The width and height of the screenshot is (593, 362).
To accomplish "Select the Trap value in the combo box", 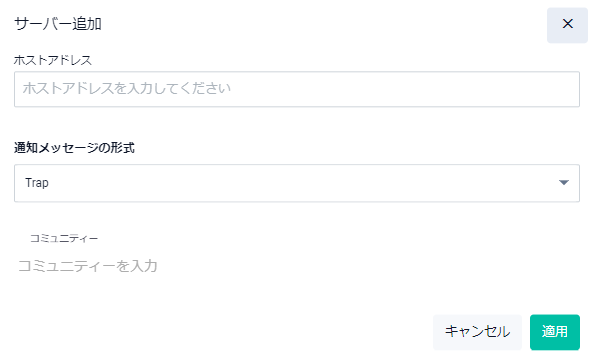I will click(37, 183).
